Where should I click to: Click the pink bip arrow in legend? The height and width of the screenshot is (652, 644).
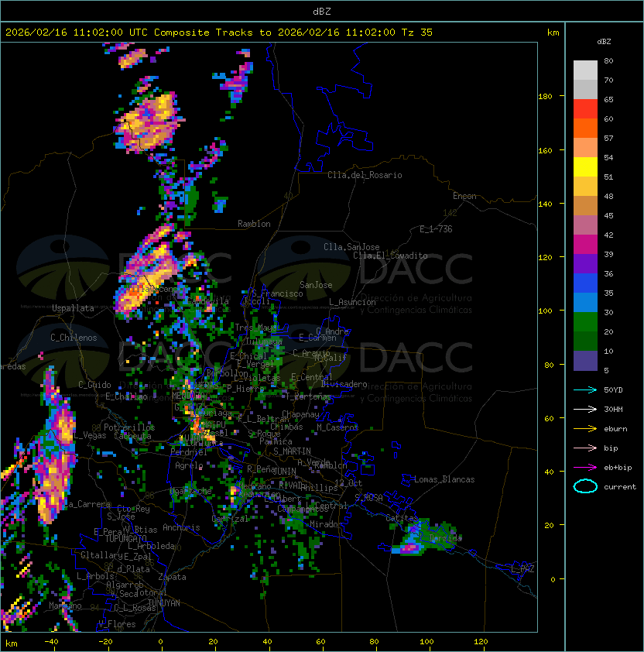pos(585,448)
